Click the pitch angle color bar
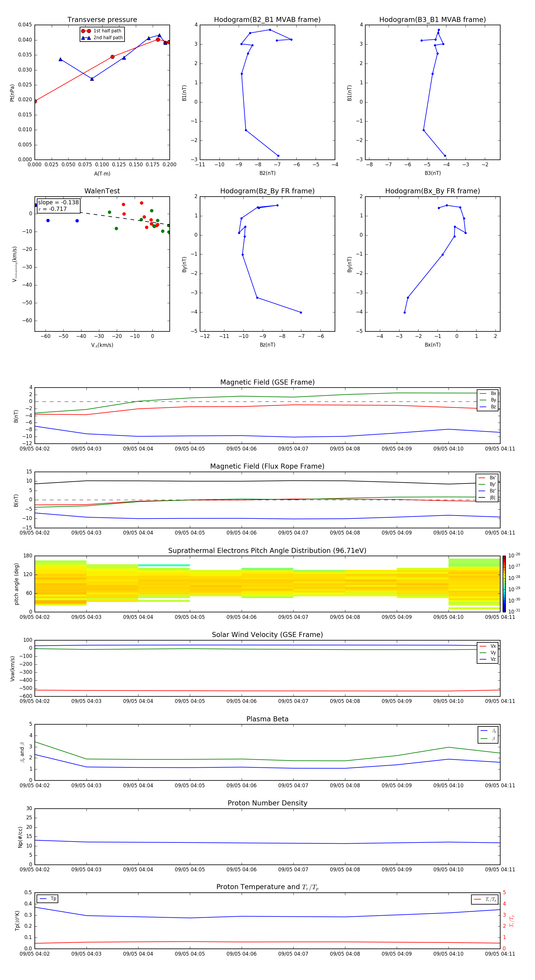The width and height of the screenshot is (535, 980). click(x=504, y=584)
